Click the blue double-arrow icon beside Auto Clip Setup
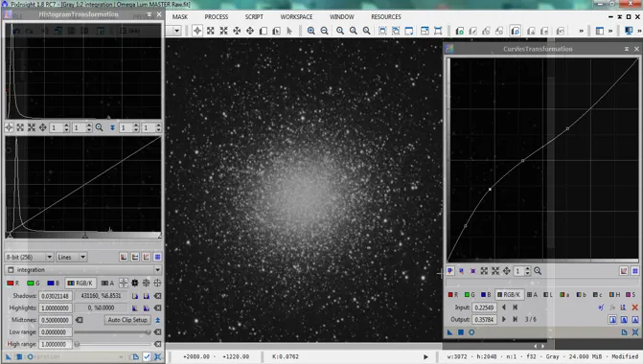The height and width of the screenshot is (364, 643). (x=157, y=320)
